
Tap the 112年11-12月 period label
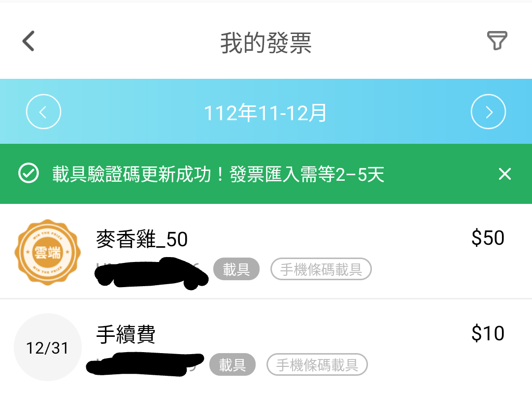point(266,113)
